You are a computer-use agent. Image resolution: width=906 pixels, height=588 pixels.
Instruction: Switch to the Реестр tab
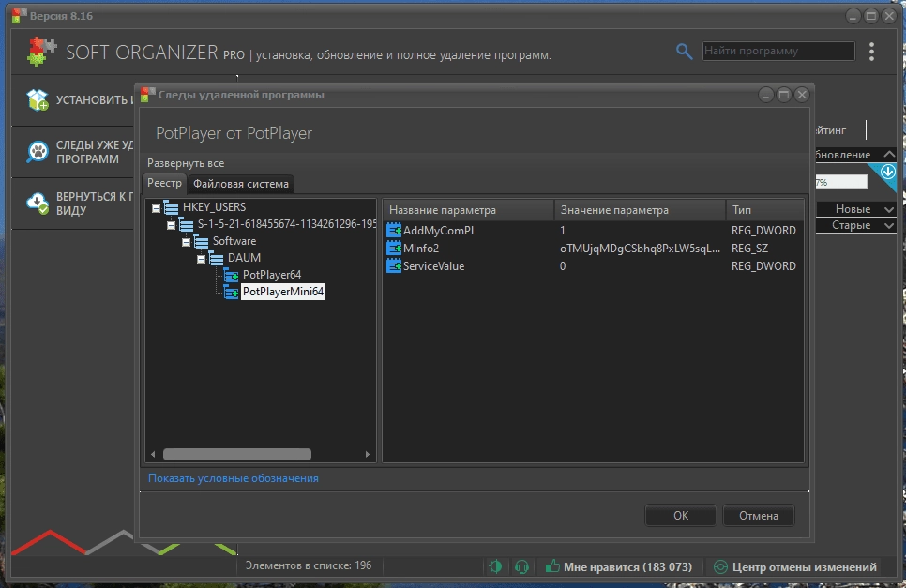[164, 183]
